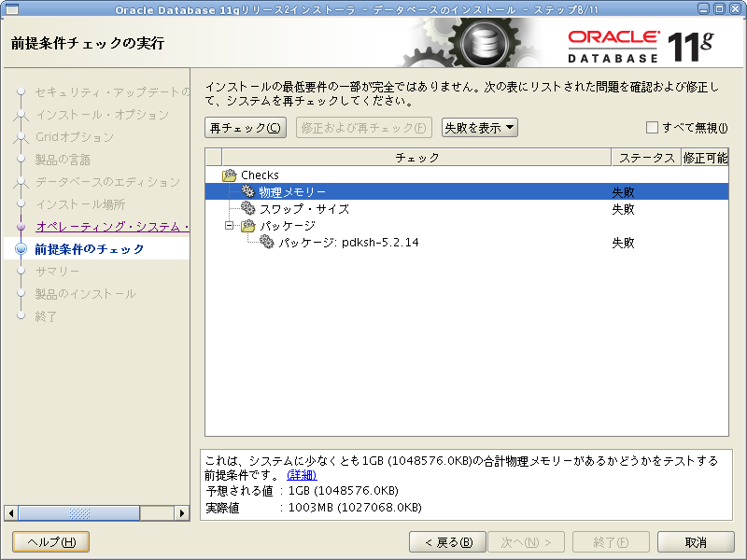Select the サマリー step
Viewport: 747px width, 560px height.
click(58, 271)
